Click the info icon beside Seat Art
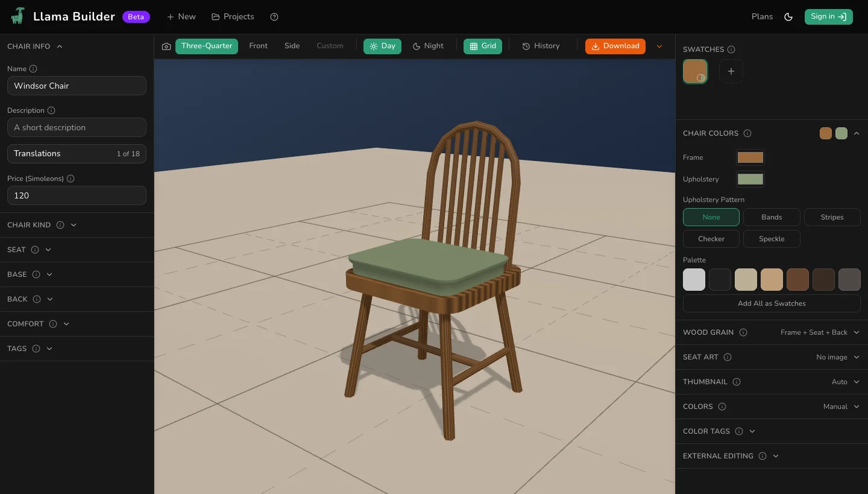Image resolution: width=868 pixels, height=494 pixels. [x=728, y=357]
